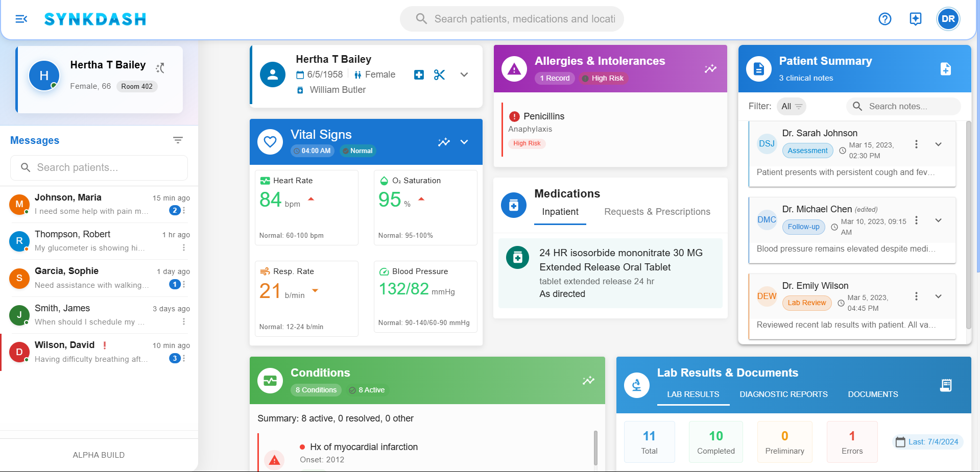Open message filter icon in Messages
980x472 pixels.
click(x=178, y=140)
